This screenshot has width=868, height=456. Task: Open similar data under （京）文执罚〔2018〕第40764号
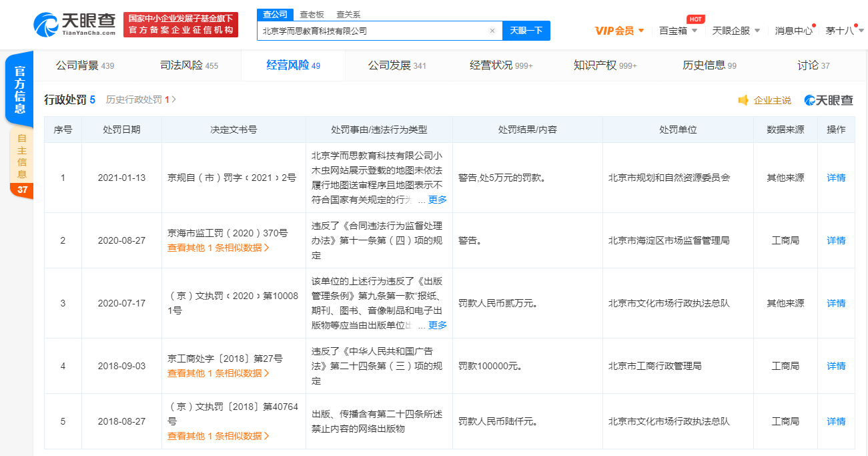(x=218, y=436)
